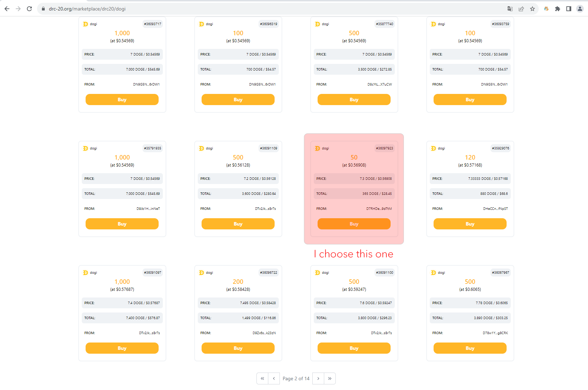Buy the 200 dogi listing #36096722

[x=238, y=348]
